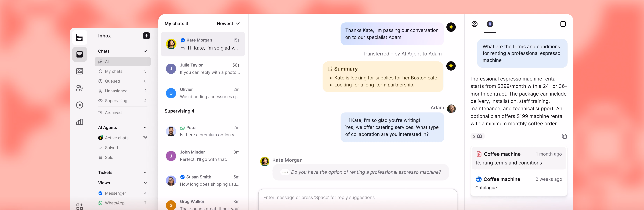Collapse the AI Agents section chevron
This screenshot has width=644, height=210.
145,128
